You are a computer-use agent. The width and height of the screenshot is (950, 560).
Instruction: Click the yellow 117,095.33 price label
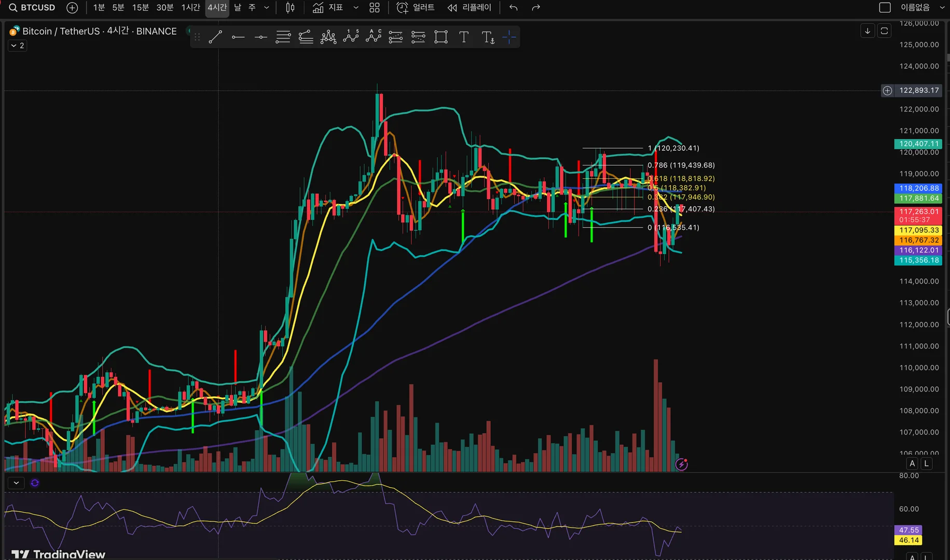point(918,230)
